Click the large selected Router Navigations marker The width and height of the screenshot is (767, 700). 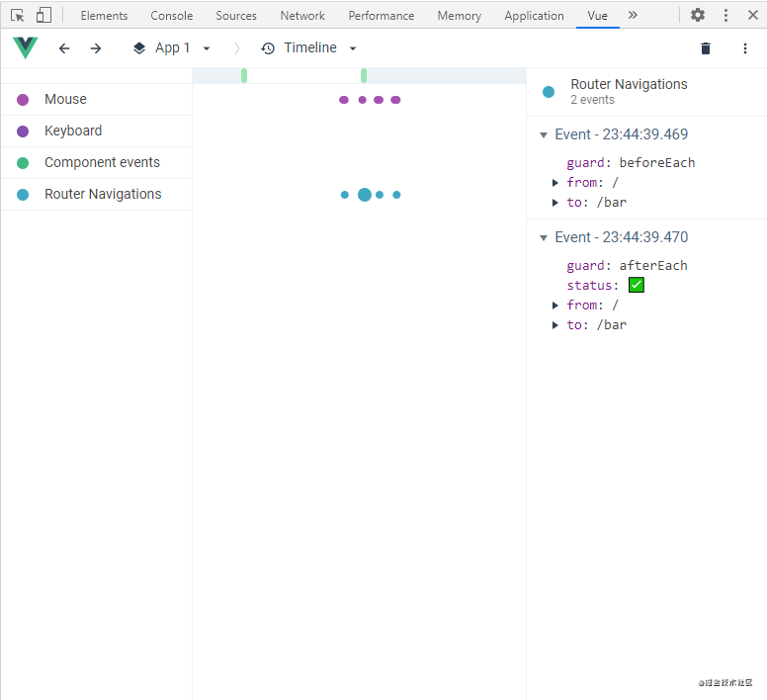pyautogui.click(x=365, y=195)
